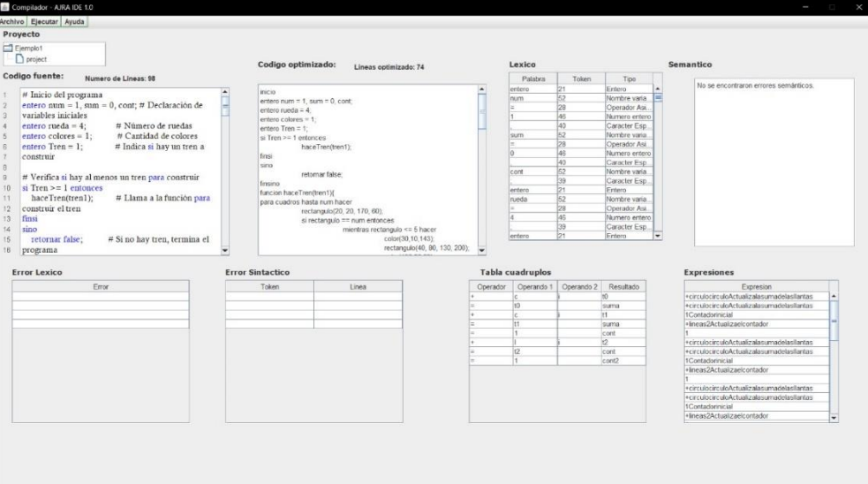Click in the source code editor
The width and height of the screenshot is (868, 484).
(120, 171)
